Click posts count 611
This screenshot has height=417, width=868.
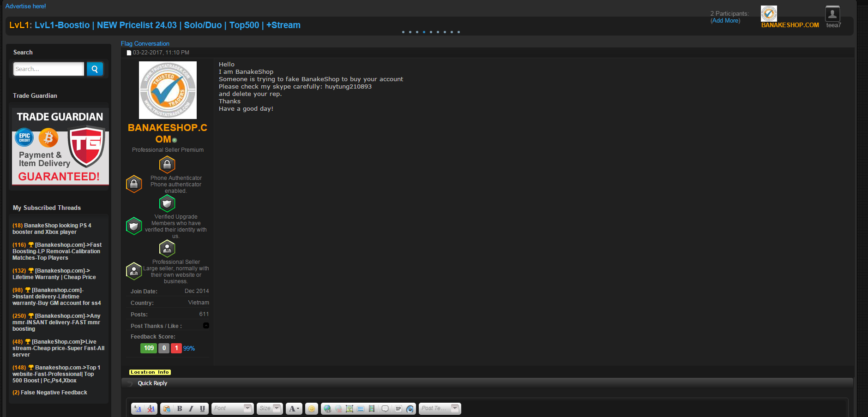click(204, 314)
